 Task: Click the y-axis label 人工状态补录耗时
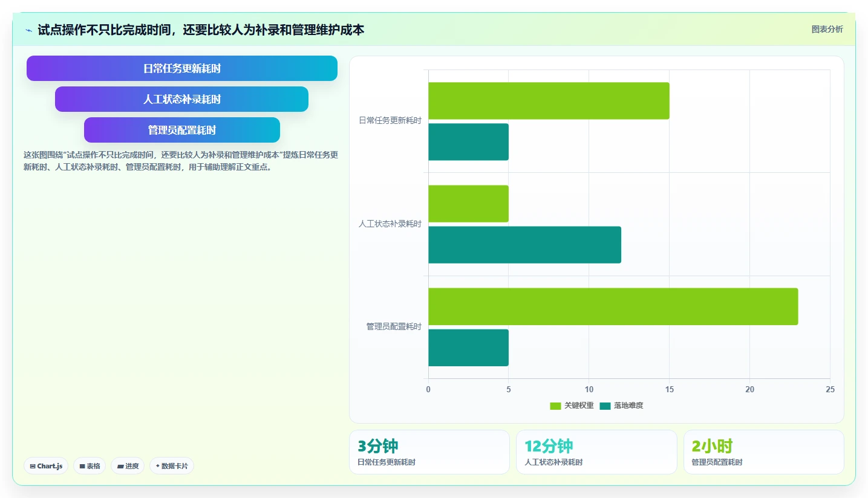(390, 224)
